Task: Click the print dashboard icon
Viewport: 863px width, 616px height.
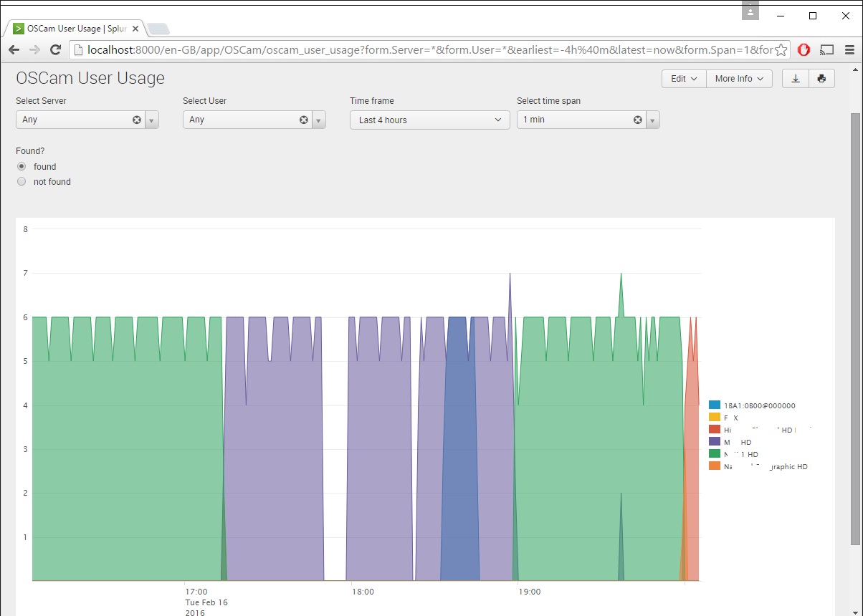Action: coord(821,79)
